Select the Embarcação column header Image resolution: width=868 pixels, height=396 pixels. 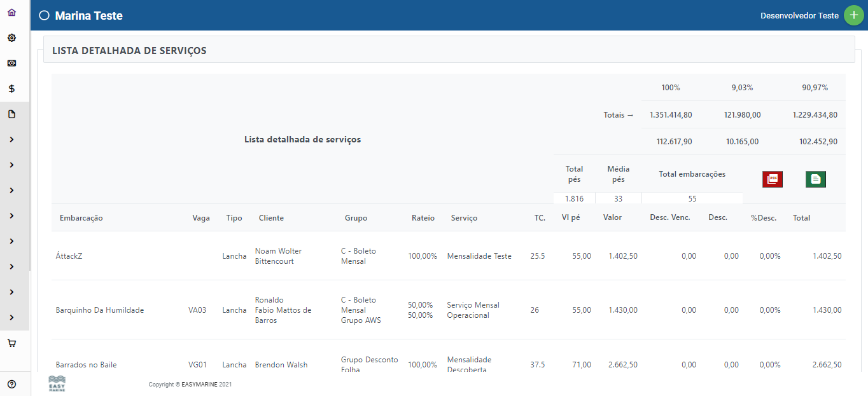(81, 217)
